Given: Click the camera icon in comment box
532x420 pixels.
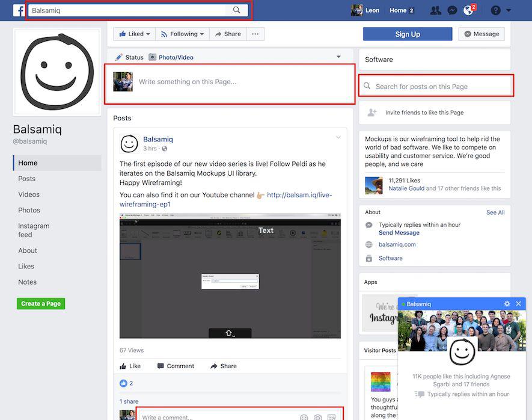Looking at the screenshot, I should [317, 417].
